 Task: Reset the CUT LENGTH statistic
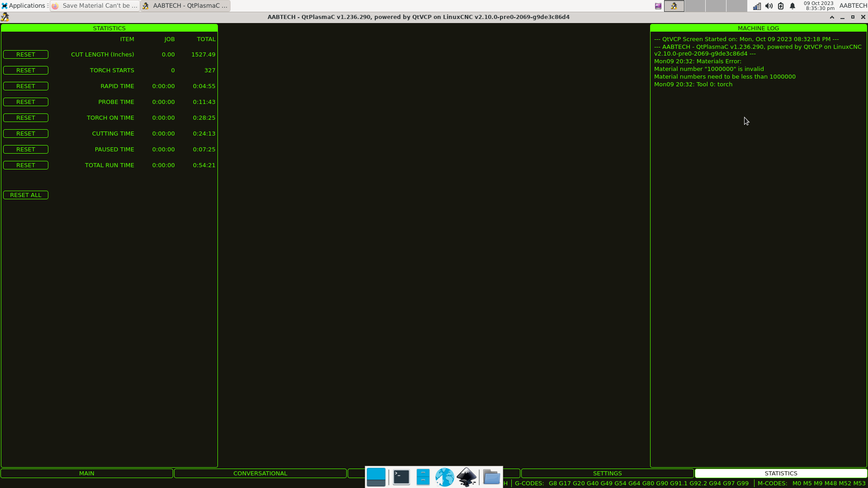click(26, 55)
